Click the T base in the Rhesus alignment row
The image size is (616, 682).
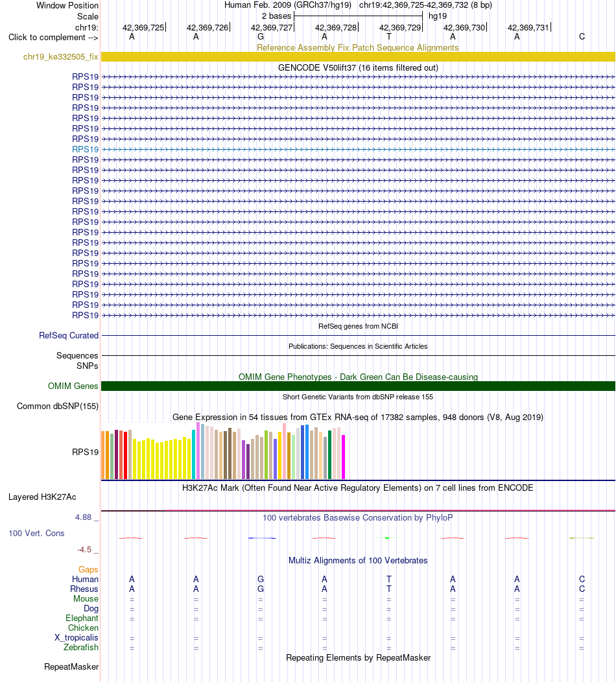point(389,589)
